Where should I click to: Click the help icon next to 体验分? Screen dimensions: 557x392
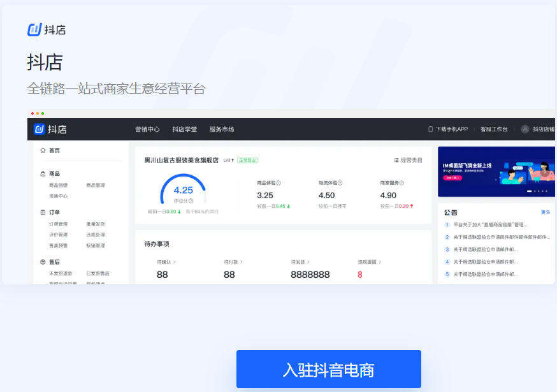pos(191,201)
